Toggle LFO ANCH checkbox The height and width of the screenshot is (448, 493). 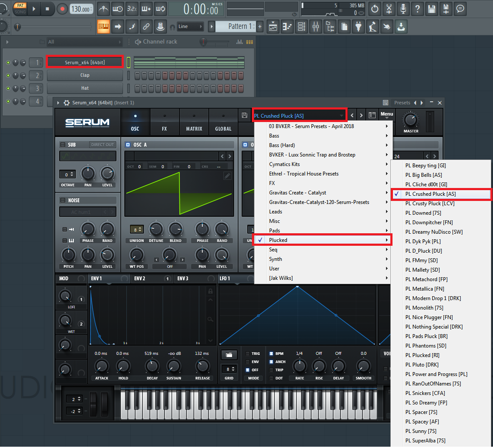[x=271, y=362]
